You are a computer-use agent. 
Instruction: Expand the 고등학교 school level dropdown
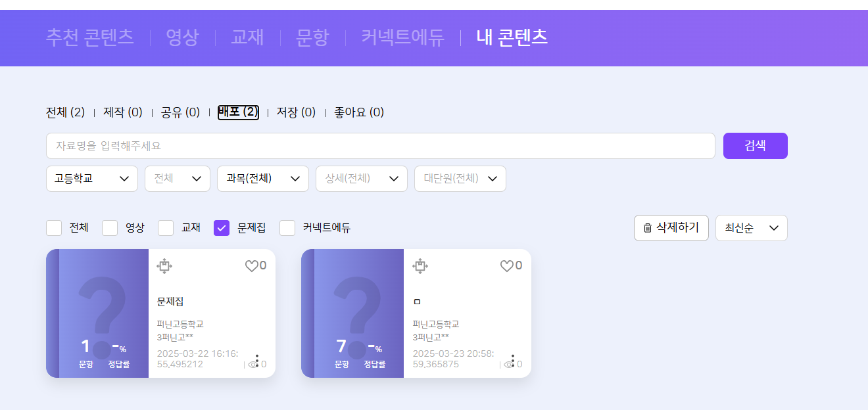click(92, 179)
